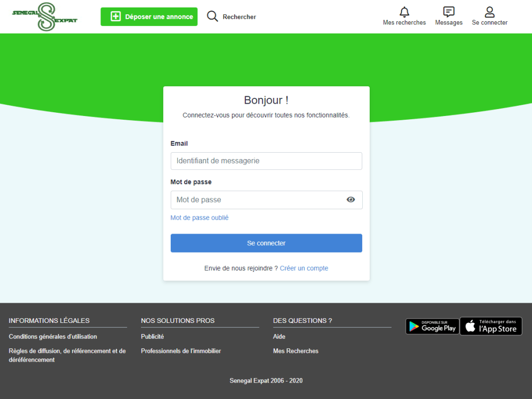This screenshot has width=532, height=399.
Task: Click the user profile icon in header
Action: click(489, 12)
